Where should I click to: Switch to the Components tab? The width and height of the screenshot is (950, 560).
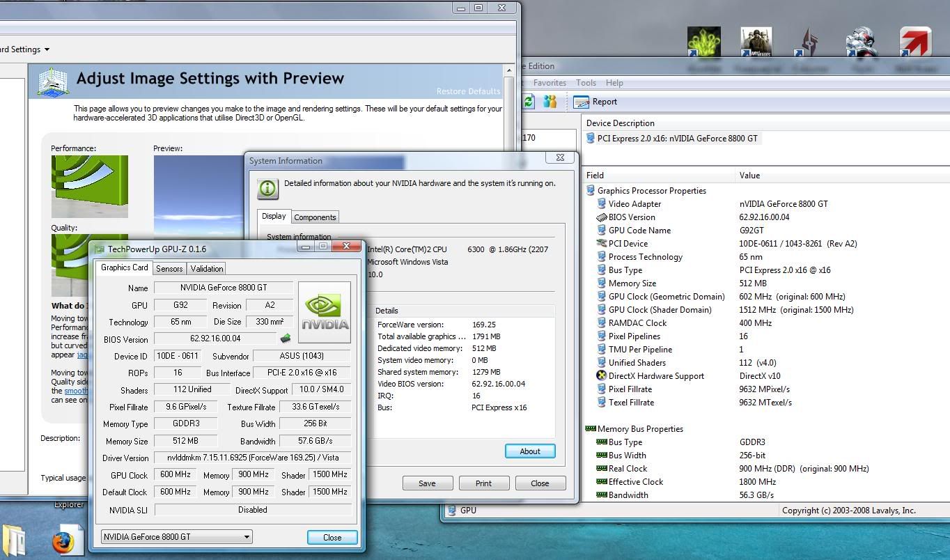point(315,217)
